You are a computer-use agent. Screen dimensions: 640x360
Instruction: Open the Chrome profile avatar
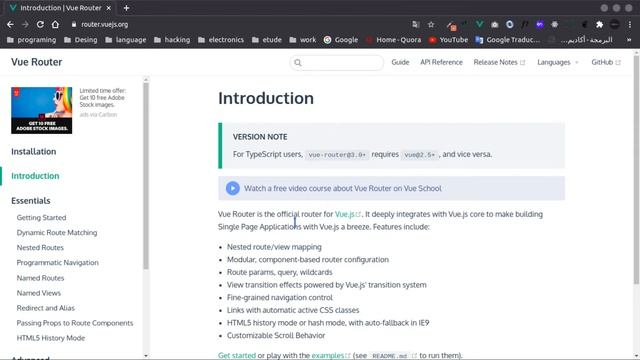[x=615, y=24]
